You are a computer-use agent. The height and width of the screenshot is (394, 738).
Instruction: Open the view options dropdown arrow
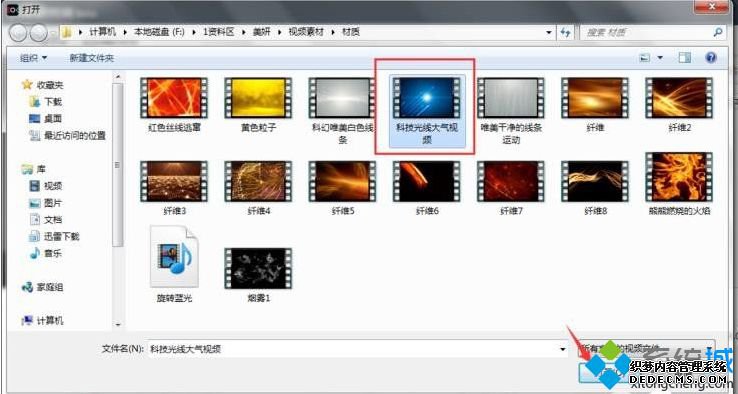pos(660,58)
